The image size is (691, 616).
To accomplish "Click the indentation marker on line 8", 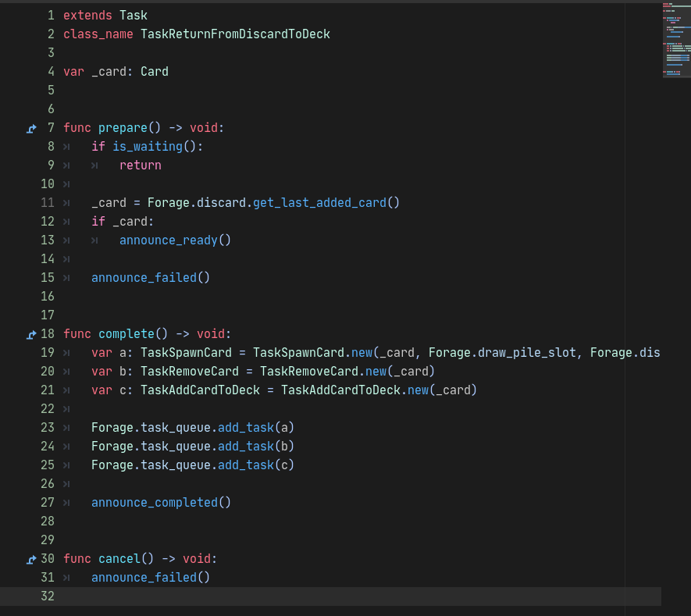I will click(x=66, y=146).
